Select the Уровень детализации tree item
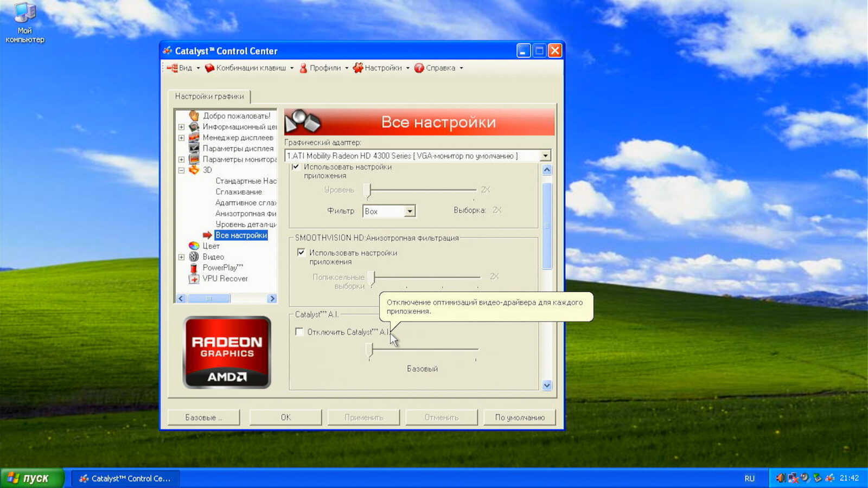The width and height of the screenshot is (868, 488). coord(246,224)
